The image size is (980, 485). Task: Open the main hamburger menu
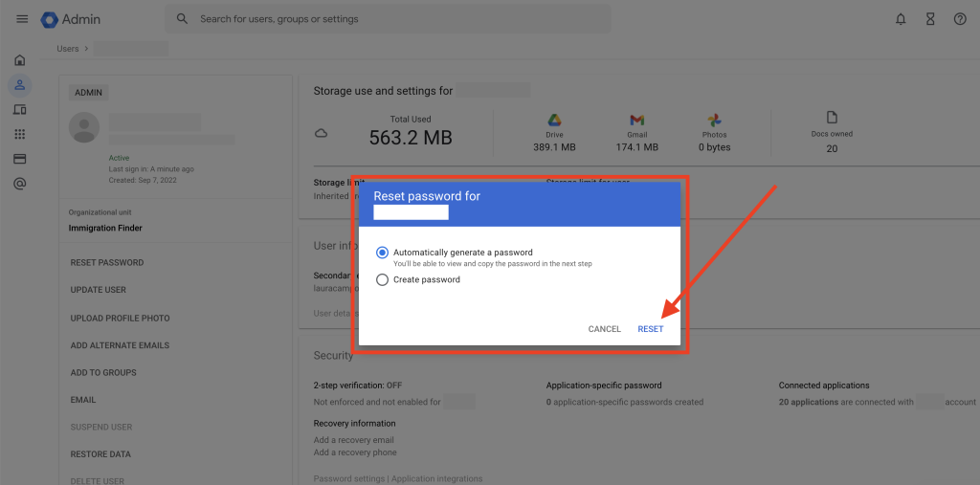coord(22,19)
